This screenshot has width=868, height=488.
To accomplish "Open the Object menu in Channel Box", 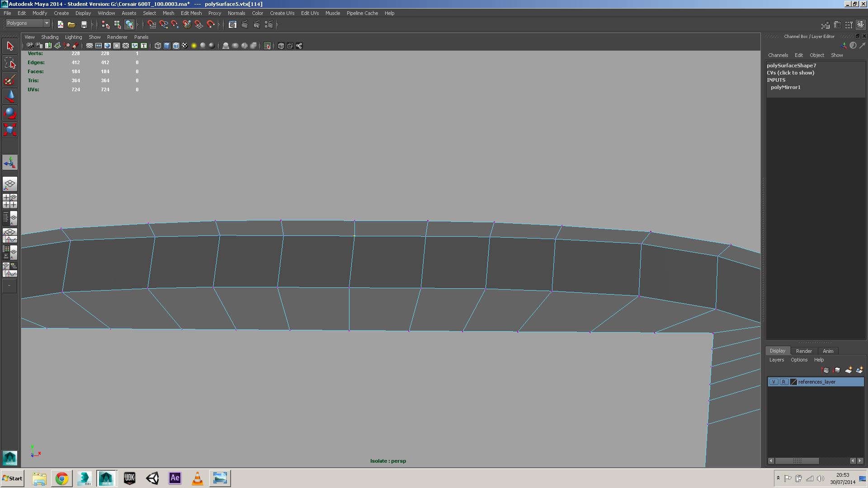I will pyautogui.click(x=816, y=55).
